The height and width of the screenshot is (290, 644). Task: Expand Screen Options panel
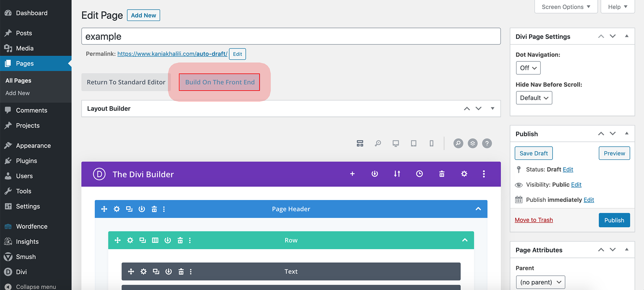(566, 7)
